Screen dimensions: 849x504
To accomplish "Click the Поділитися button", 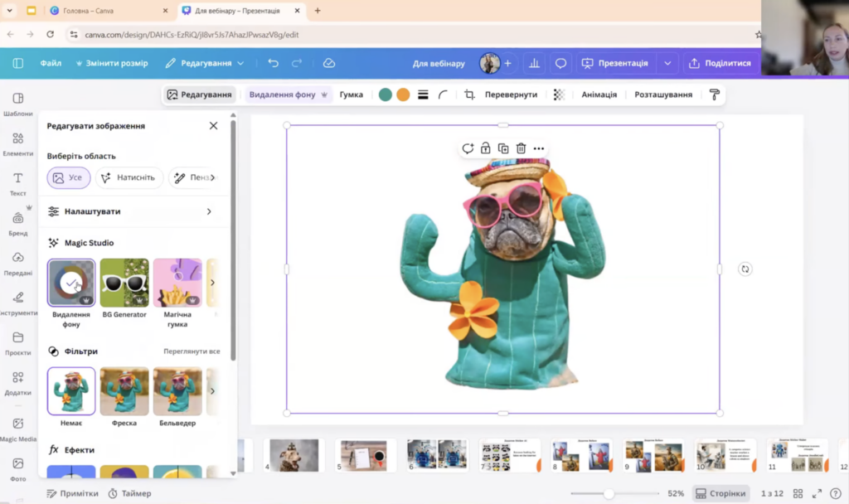I will pos(720,63).
